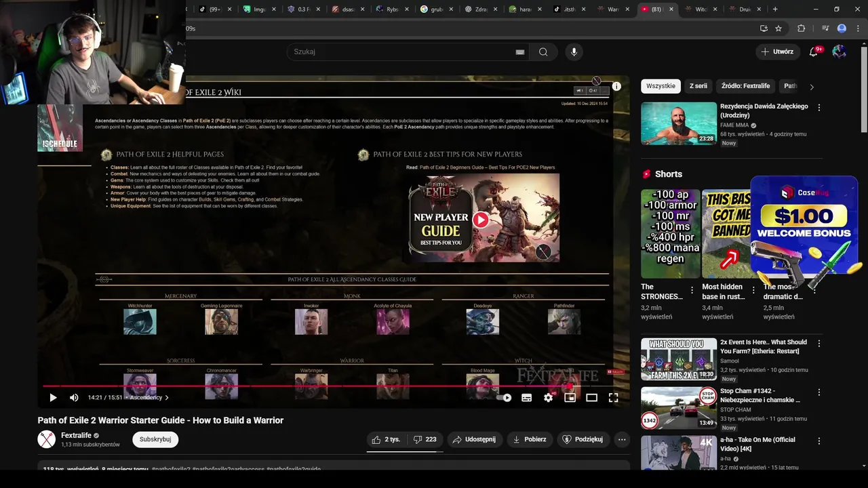Go to full screen in the video player
This screenshot has height=488, width=868.
(613, 398)
